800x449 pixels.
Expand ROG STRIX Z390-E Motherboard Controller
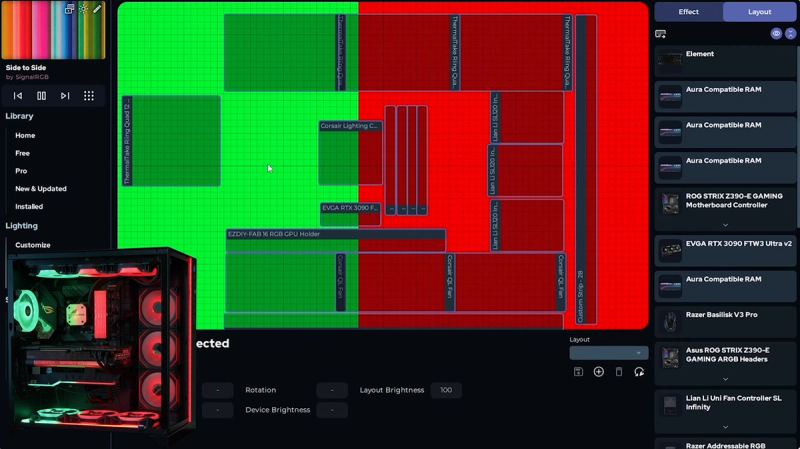coord(725,225)
